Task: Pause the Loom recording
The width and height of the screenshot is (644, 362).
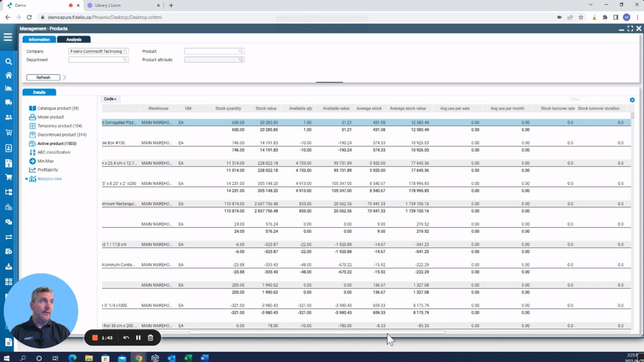Action: point(138,338)
